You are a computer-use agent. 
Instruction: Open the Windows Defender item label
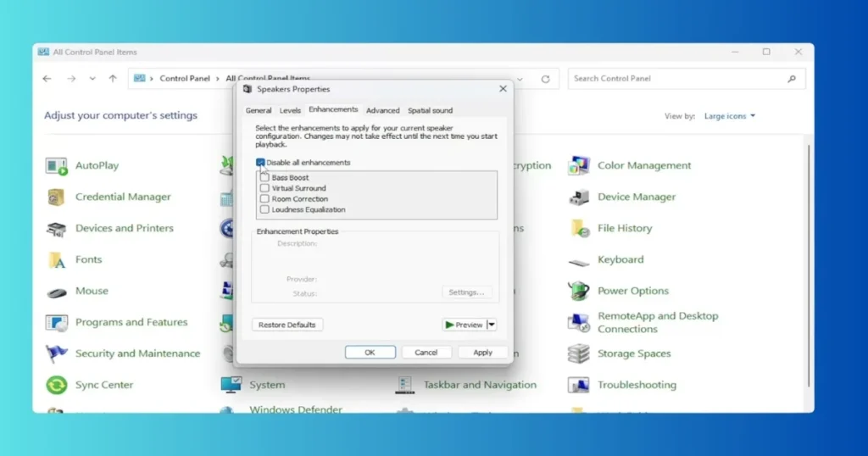(296, 410)
